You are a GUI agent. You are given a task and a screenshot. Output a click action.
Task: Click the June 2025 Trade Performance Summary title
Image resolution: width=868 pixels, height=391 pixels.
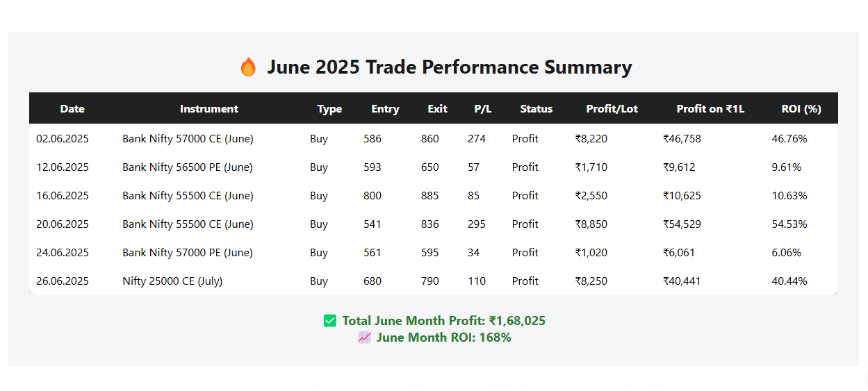pyautogui.click(x=449, y=67)
